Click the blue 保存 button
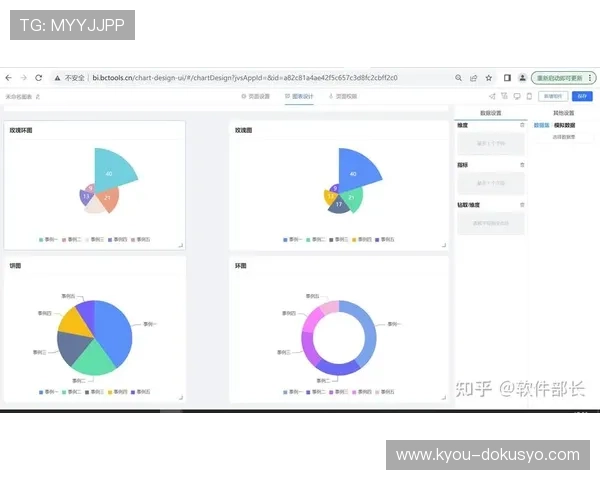 coord(582,96)
